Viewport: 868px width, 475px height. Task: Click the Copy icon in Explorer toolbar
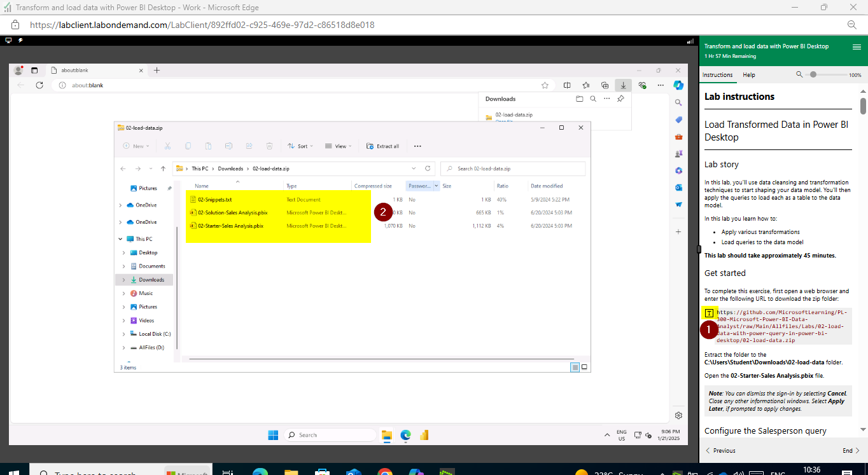coord(188,146)
